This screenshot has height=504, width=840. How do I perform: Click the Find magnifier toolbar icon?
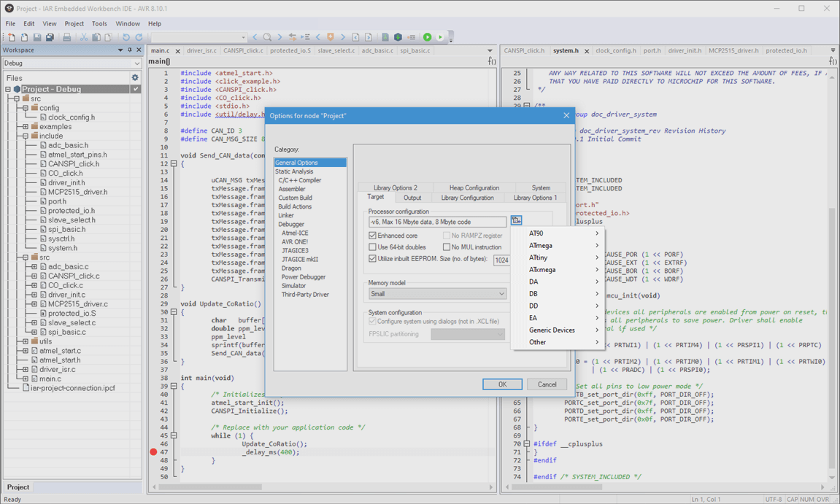(267, 37)
